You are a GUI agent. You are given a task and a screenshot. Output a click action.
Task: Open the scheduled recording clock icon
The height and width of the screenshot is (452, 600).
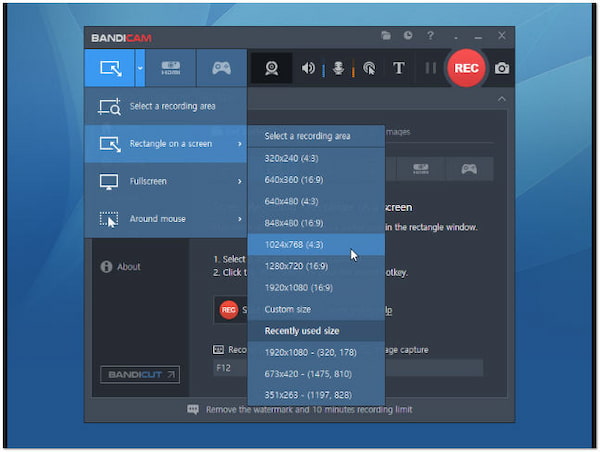point(408,36)
